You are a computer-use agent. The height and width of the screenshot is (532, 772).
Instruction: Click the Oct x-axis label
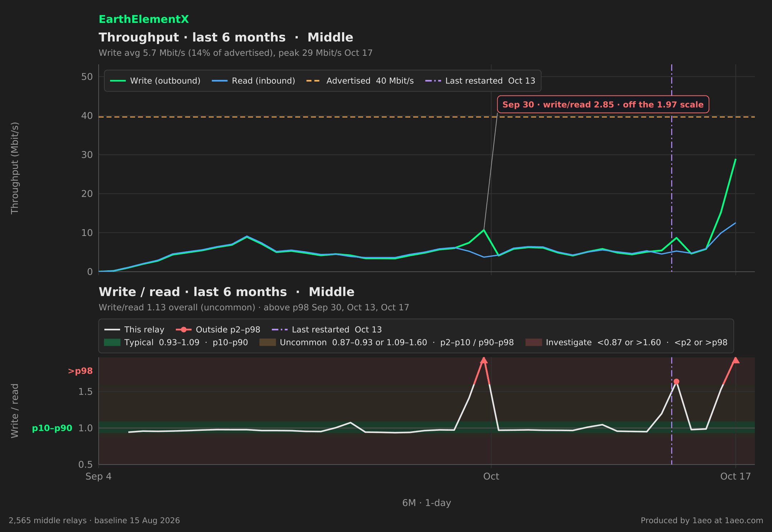click(x=491, y=477)
